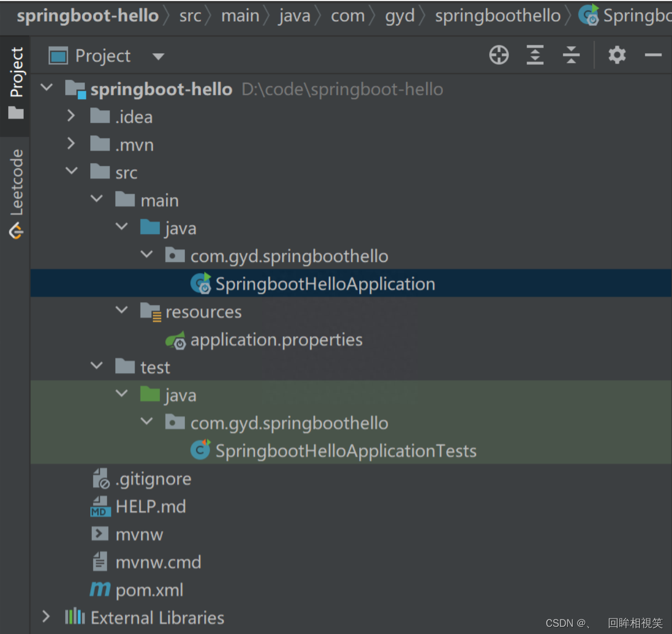Hide the Project panel with minimize icon
The image size is (672, 634).
654,55
